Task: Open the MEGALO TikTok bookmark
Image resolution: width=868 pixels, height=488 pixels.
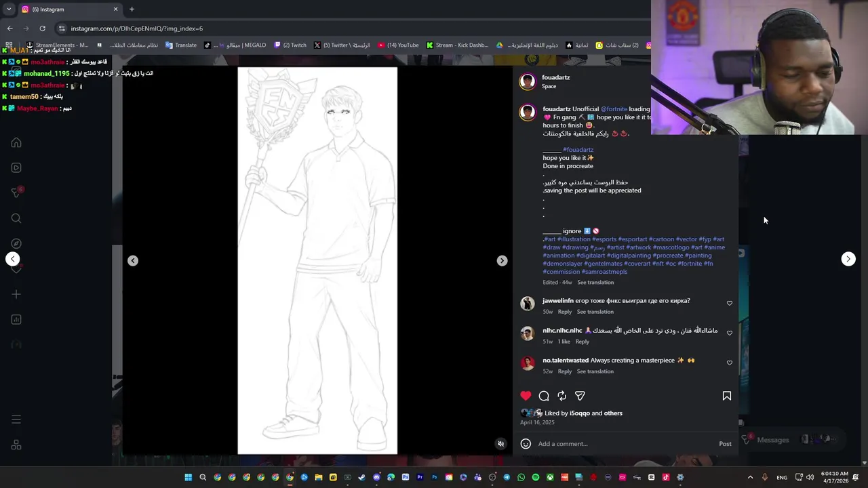Action: [235, 45]
